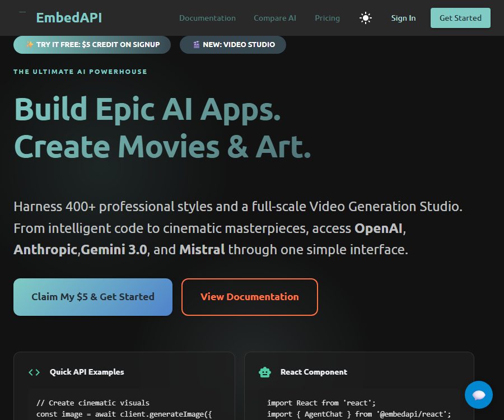
Task: Click "The Ultimate AI Powerhouse" tagline
Action: pos(80,72)
